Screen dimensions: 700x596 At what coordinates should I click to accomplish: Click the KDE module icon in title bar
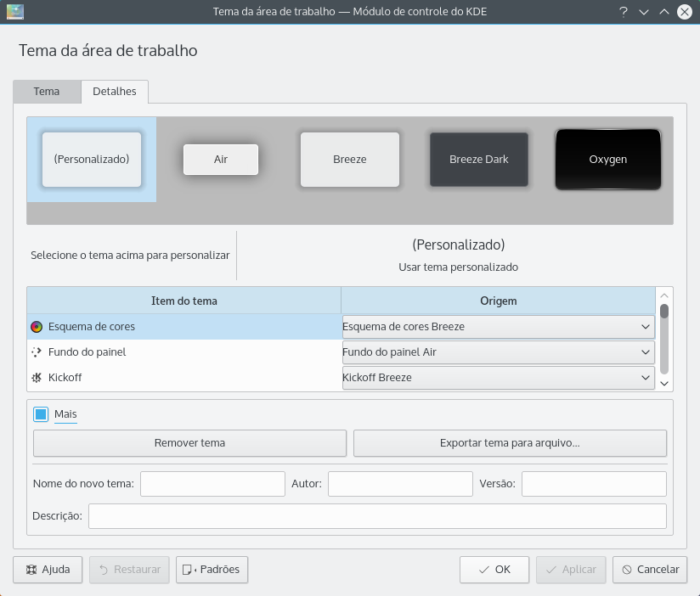coord(14,12)
